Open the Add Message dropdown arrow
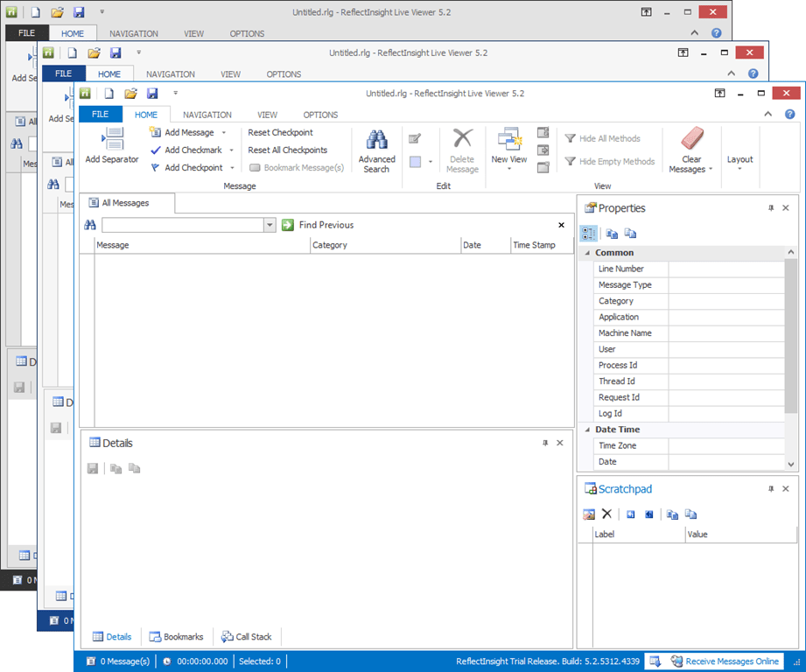 click(224, 132)
